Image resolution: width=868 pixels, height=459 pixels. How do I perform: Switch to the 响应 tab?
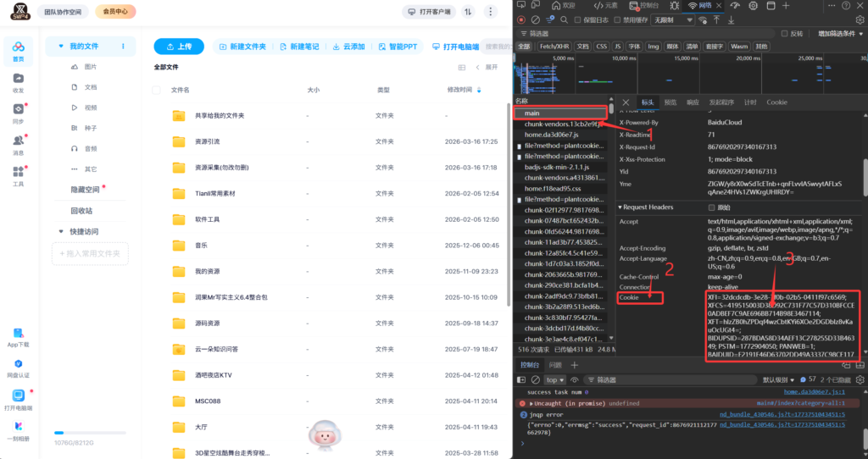[x=693, y=102]
